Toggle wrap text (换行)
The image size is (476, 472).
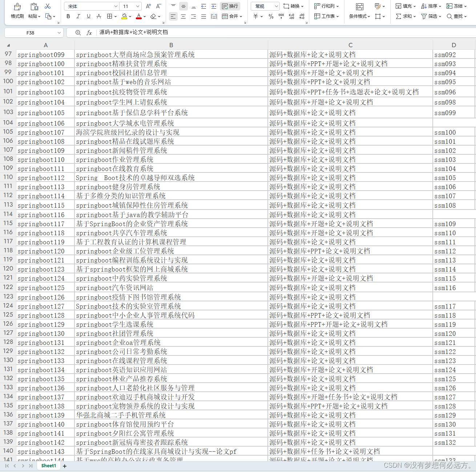click(x=230, y=6)
